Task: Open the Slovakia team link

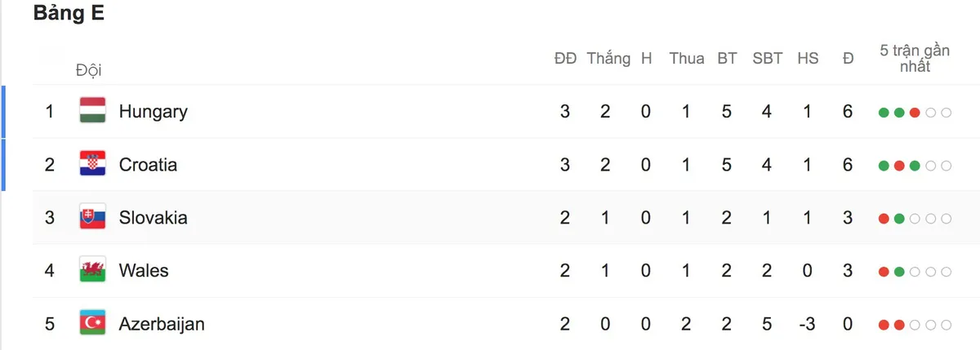Action: point(154,218)
